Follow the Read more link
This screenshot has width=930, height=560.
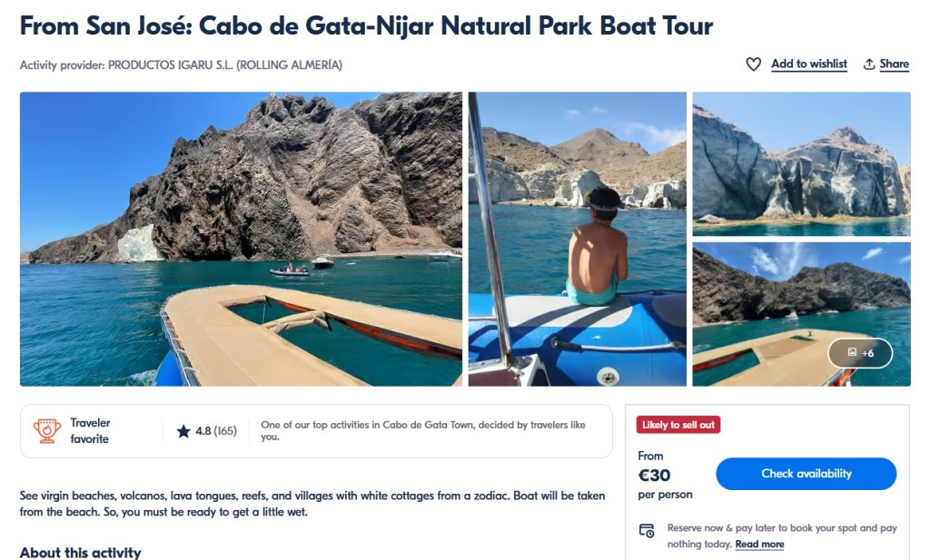[x=759, y=545]
